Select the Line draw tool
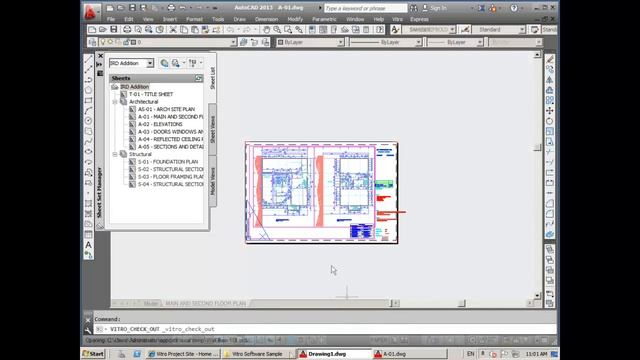The height and width of the screenshot is (360, 640). [88, 59]
